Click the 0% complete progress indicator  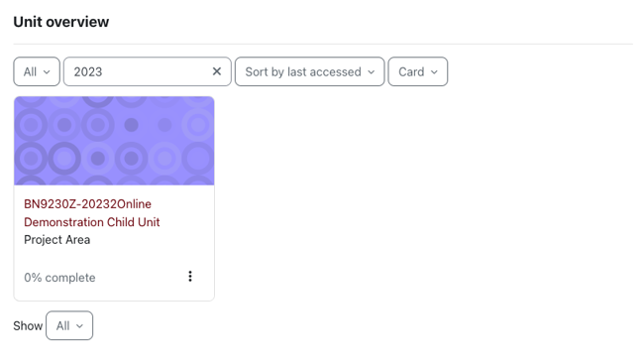click(x=59, y=278)
